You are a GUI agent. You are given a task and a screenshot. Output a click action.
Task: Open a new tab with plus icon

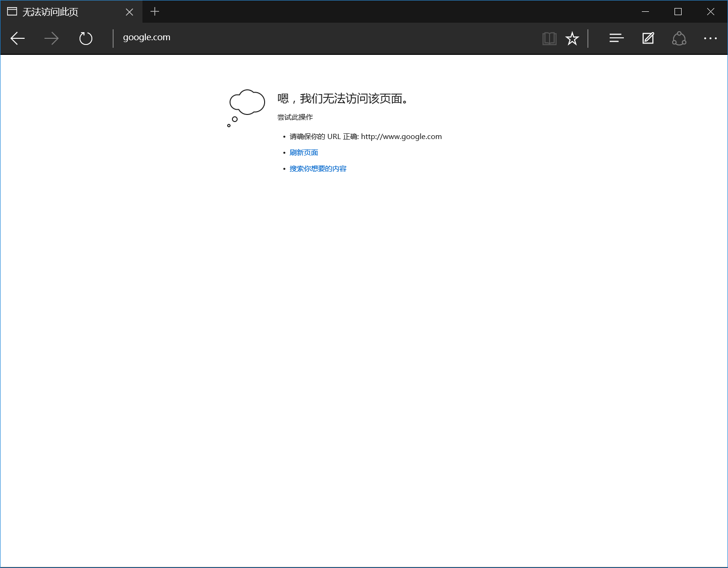click(155, 11)
